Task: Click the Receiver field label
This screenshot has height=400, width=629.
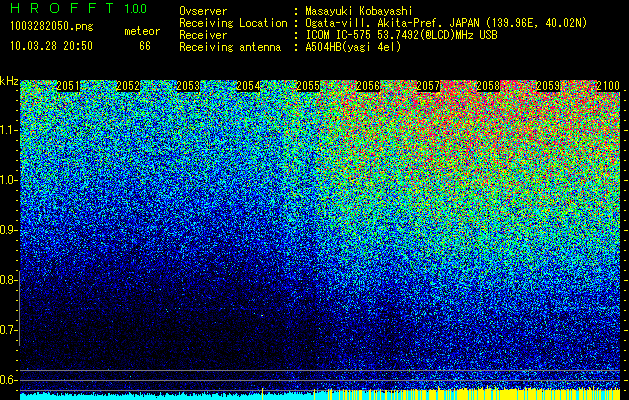Action: click(203, 35)
